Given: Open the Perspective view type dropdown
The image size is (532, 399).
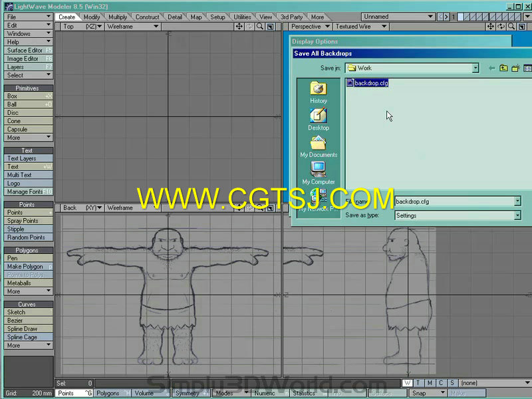Looking at the screenshot, I should click(x=311, y=27).
